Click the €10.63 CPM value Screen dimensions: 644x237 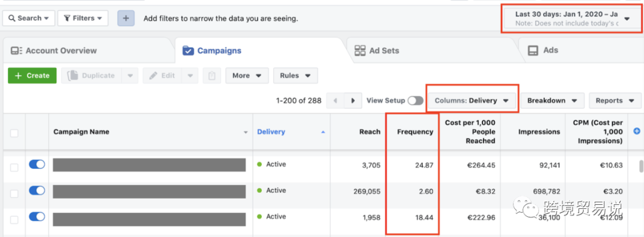click(x=611, y=165)
